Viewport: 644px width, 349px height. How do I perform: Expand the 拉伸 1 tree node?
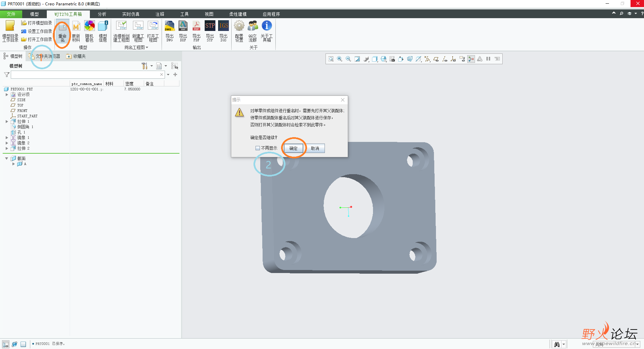7,122
